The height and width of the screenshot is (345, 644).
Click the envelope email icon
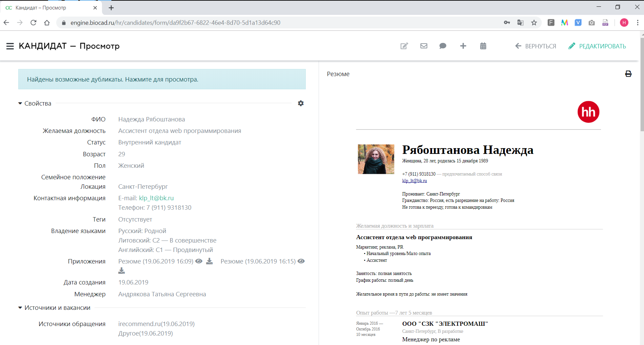[424, 46]
